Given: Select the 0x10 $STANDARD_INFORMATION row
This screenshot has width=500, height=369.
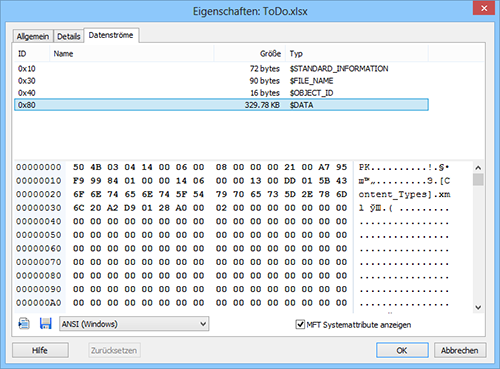Looking at the screenshot, I should coord(221,69).
